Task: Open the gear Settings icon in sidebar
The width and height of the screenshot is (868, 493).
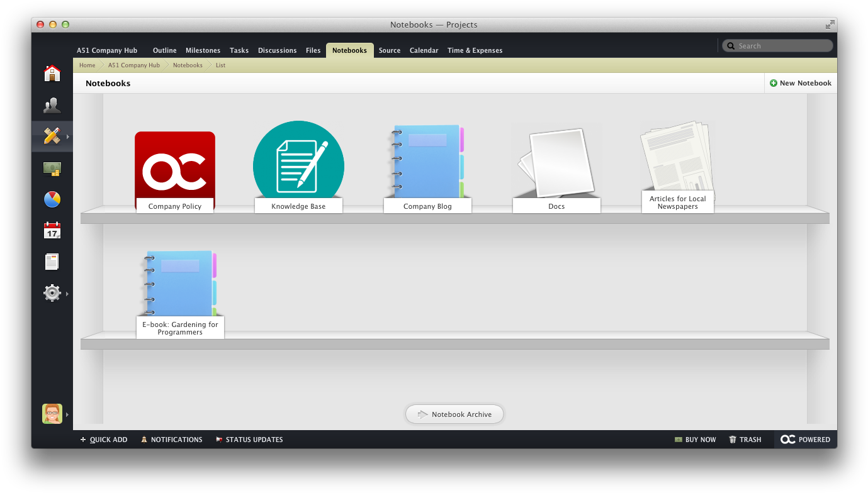Action: [x=52, y=293]
